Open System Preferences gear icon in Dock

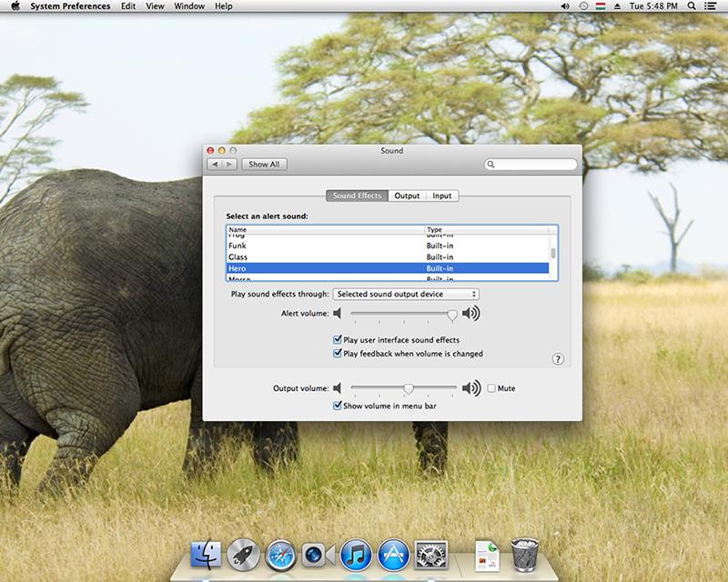pos(430,555)
